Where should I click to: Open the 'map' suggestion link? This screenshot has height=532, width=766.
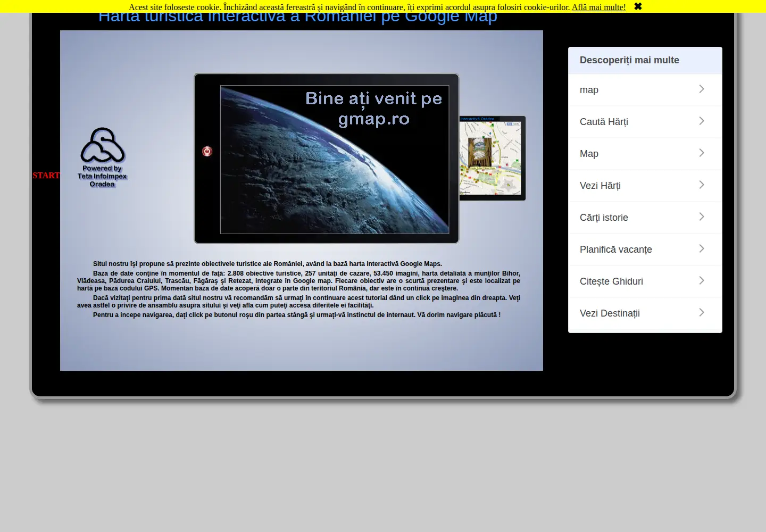pyautogui.click(x=645, y=90)
